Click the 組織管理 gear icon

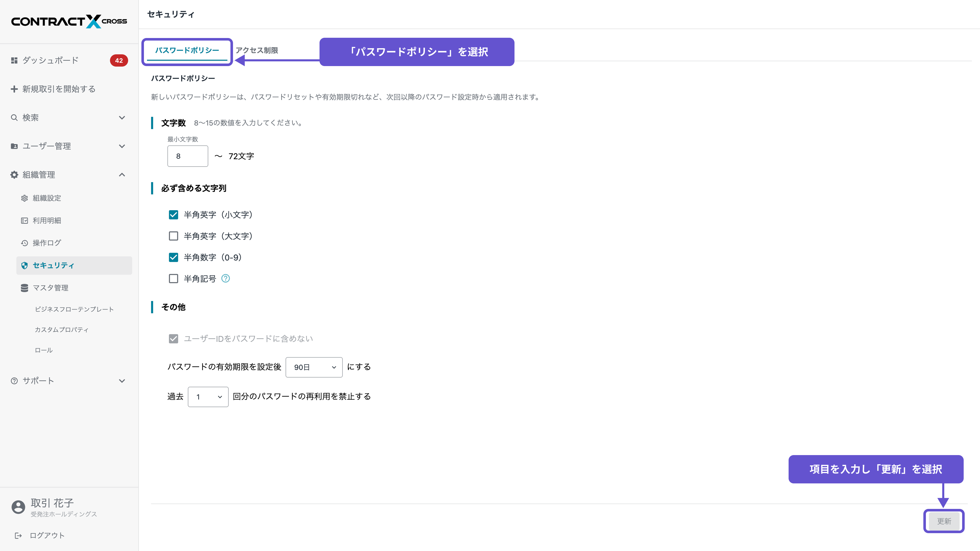[14, 174]
